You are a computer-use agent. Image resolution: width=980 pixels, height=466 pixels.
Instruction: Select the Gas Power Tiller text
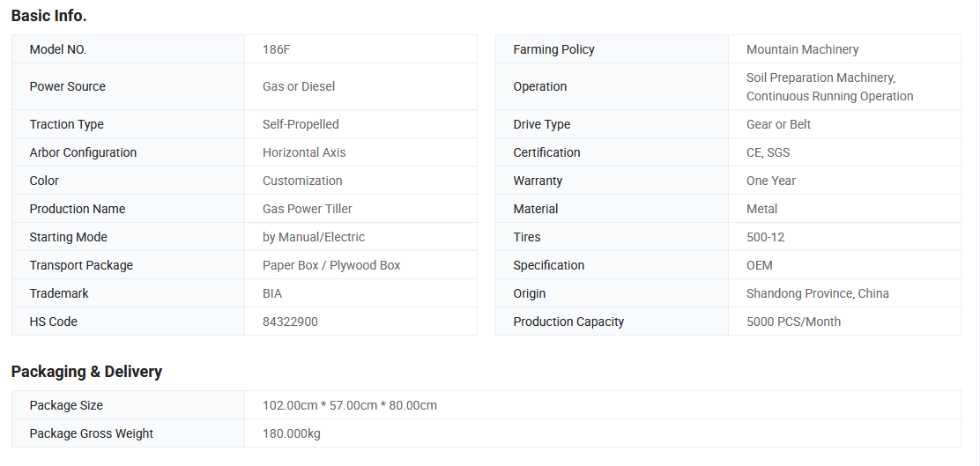(x=308, y=209)
